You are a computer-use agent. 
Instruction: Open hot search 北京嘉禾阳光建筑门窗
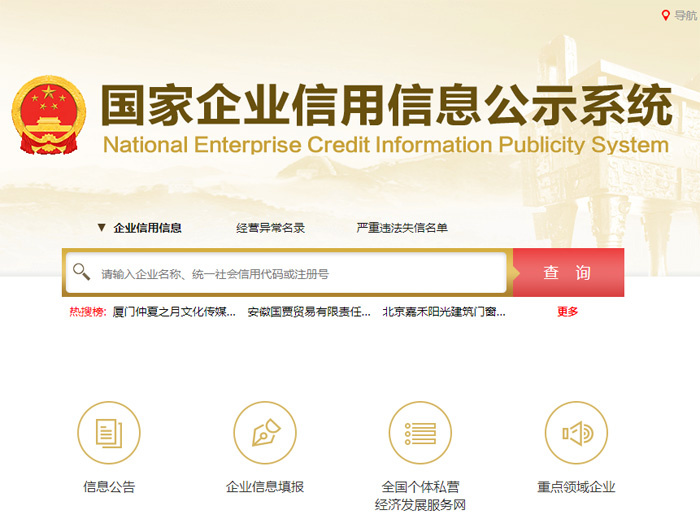[444, 311]
